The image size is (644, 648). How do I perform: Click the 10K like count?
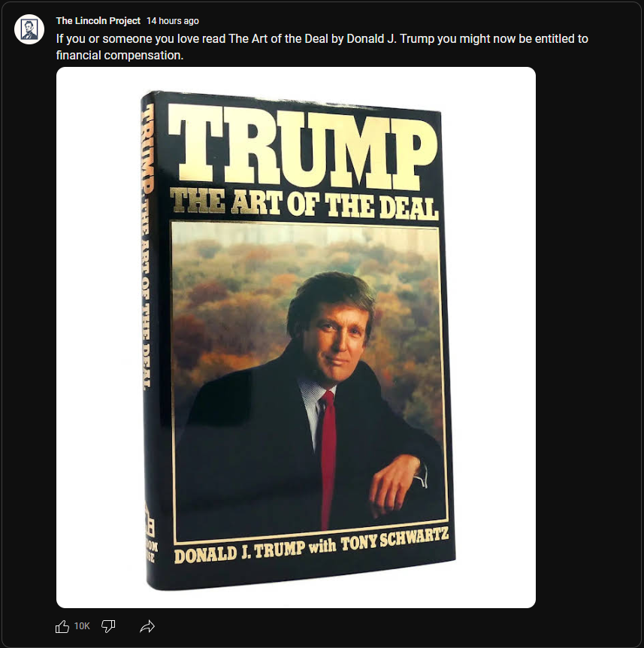(x=82, y=626)
